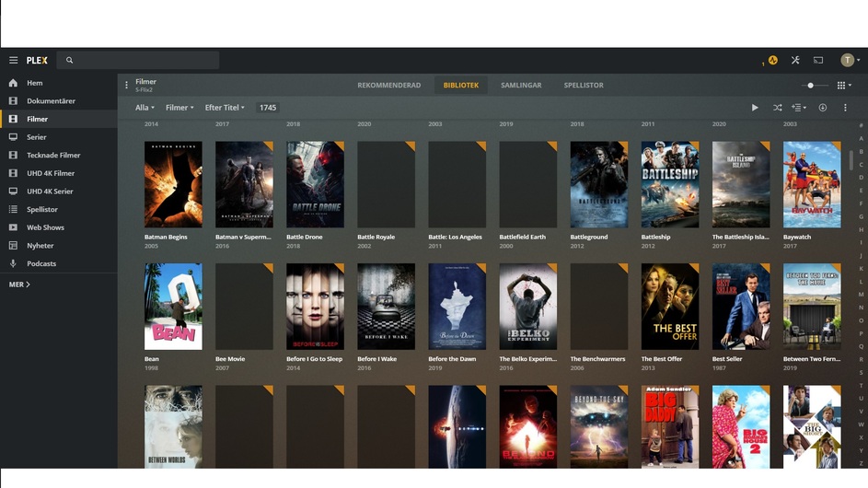The height and width of the screenshot is (488, 868).
Task: Click the shuffle icon
Action: tap(777, 108)
